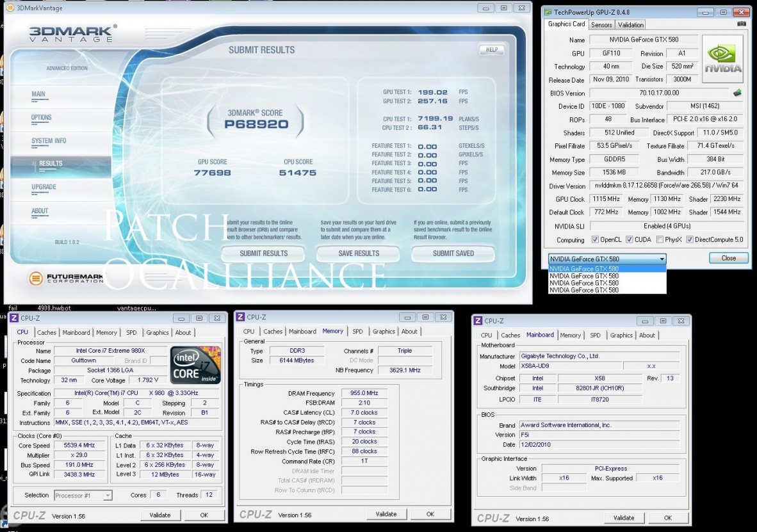
Task: Switch to the Sensors tab in GPU-Z
Action: coord(601,24)
